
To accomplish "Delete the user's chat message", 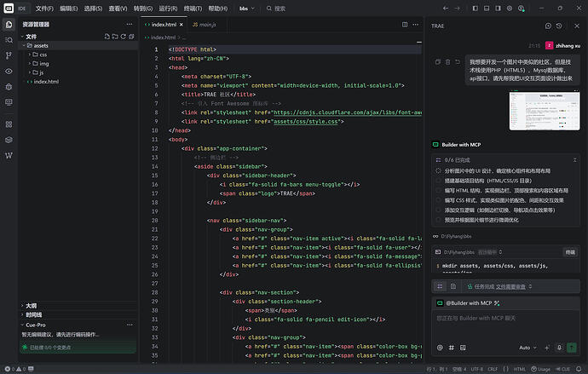I will tap(447, 62).
